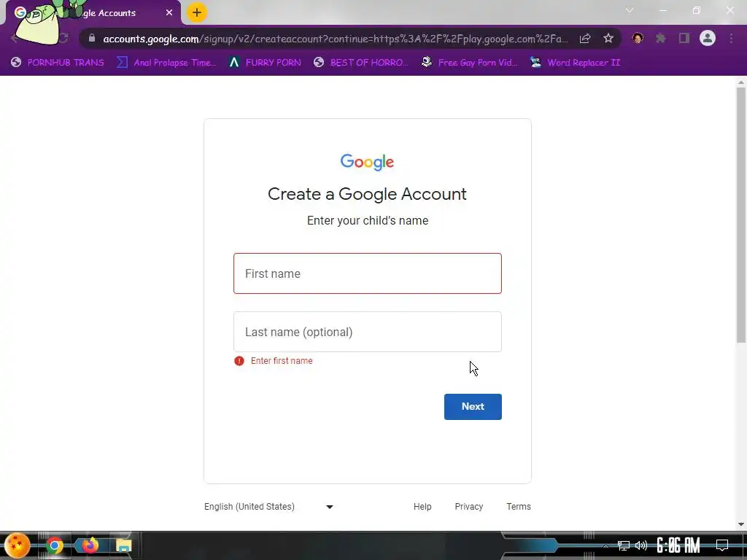Open Chrome three-dot menu
This screenshot has width=747, height=560.
coord(731,38)
